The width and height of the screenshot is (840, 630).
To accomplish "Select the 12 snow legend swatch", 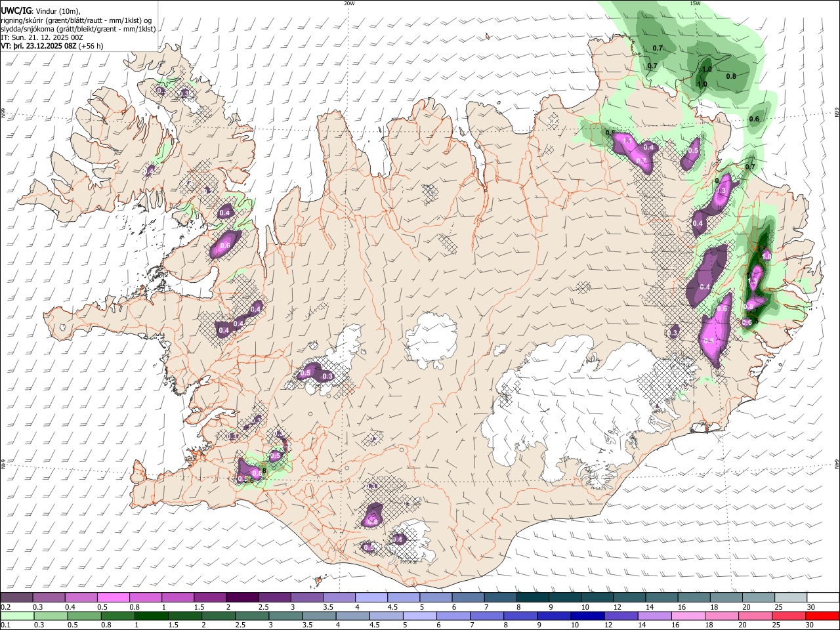I will [x=629, y=598].
